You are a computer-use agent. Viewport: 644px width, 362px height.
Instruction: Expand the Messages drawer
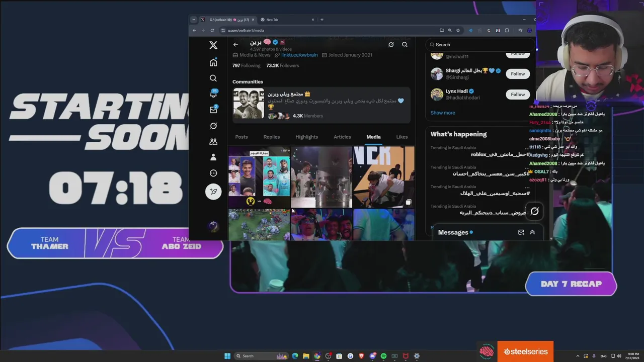[x=532, y=232]
